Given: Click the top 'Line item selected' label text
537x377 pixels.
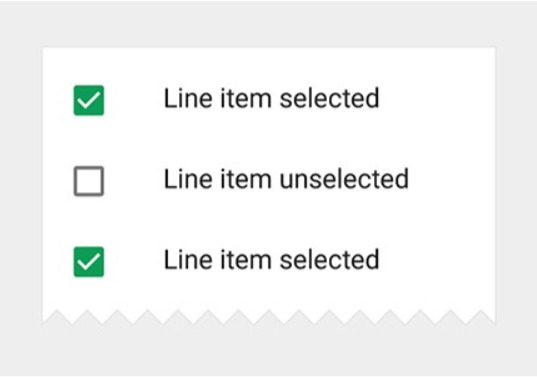Looking at the screenshot, I should [271, 99].
